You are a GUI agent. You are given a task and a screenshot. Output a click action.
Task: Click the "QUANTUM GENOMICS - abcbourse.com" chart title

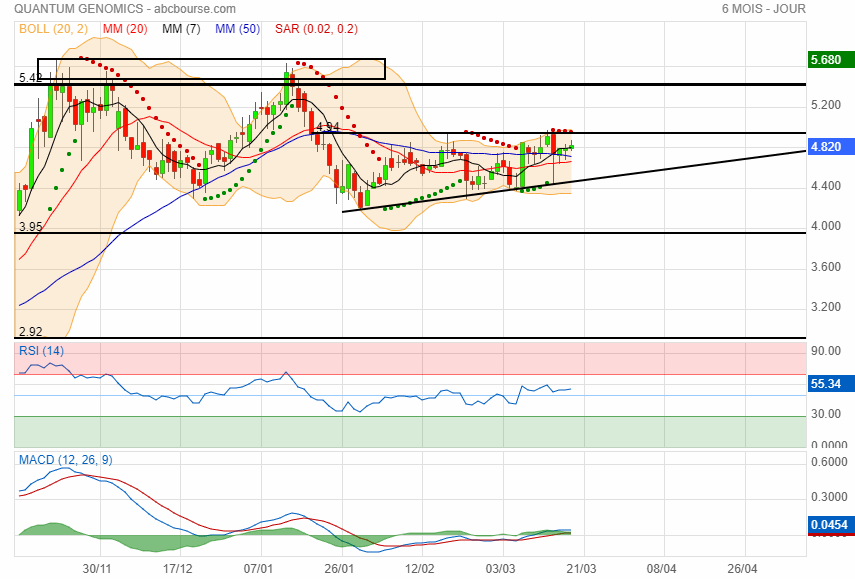125,9
